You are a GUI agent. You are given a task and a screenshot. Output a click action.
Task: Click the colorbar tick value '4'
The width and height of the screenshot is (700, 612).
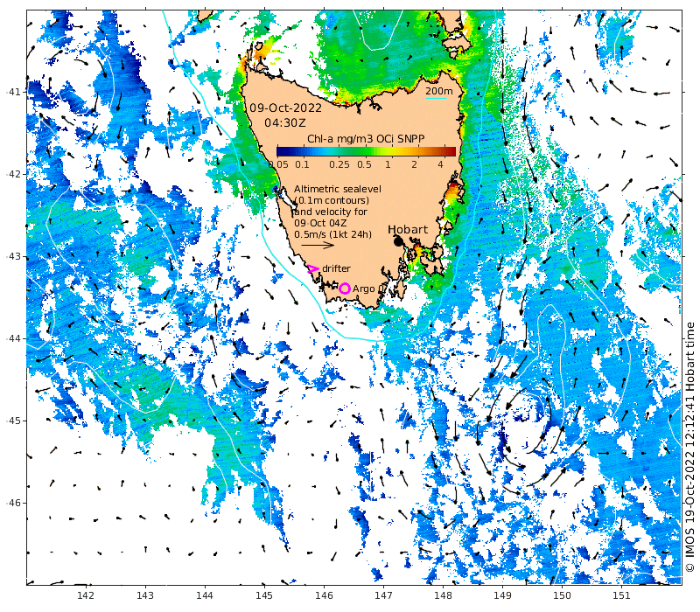pos(441,164)
